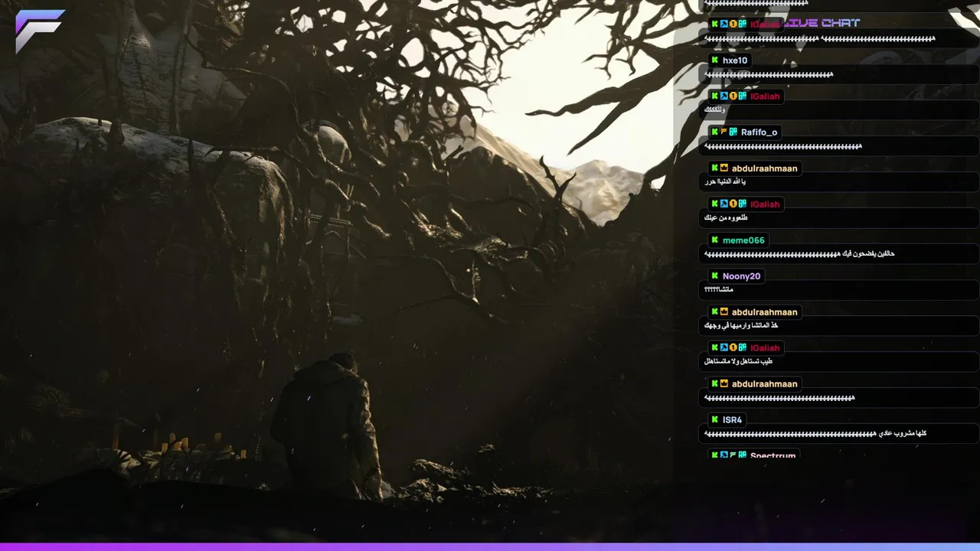Click IGaliah username above 'طيب تستاهل ولا ماتستاهل'
980x551 pixels.
point(765,348)
